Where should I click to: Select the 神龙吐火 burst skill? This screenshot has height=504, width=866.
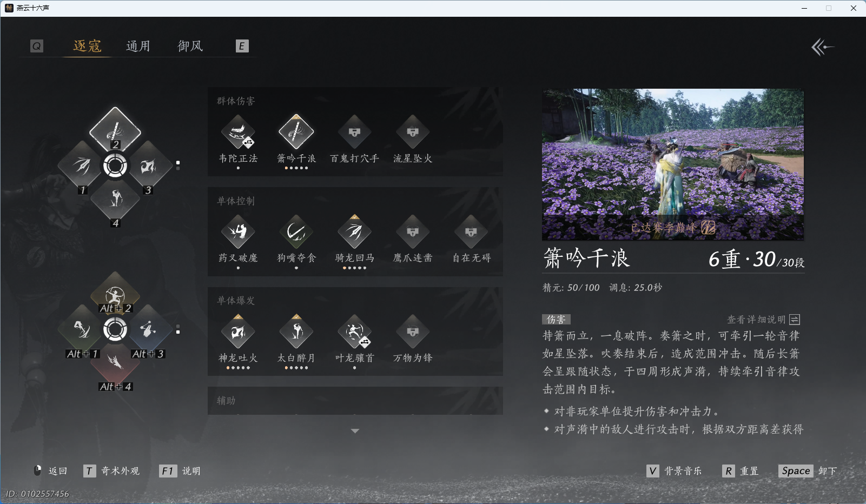tap(238, 331)
